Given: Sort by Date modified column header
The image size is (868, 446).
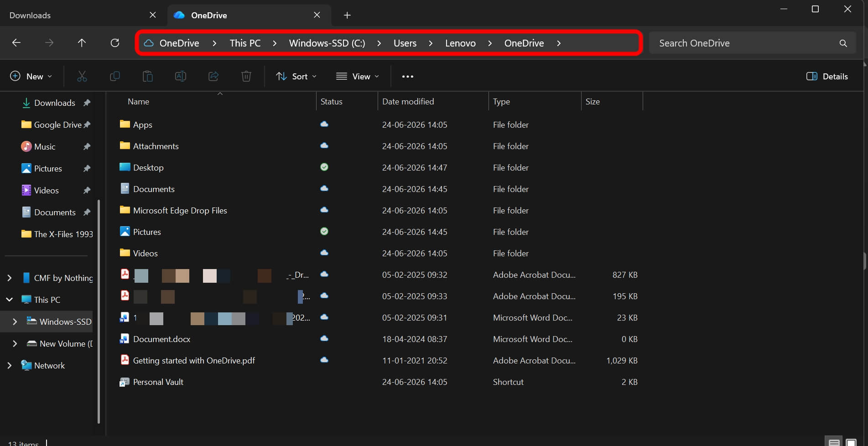Looking at the screenshot, I should (x=408, y=102).
